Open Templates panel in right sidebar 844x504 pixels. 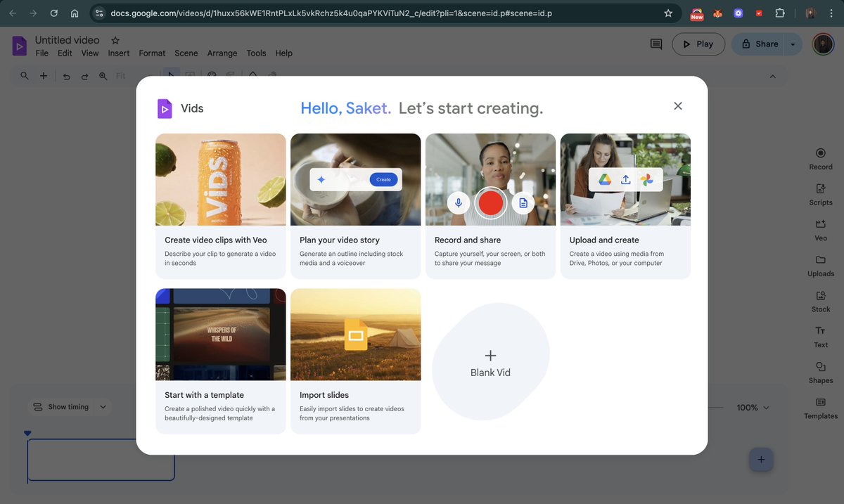point(820,408)
